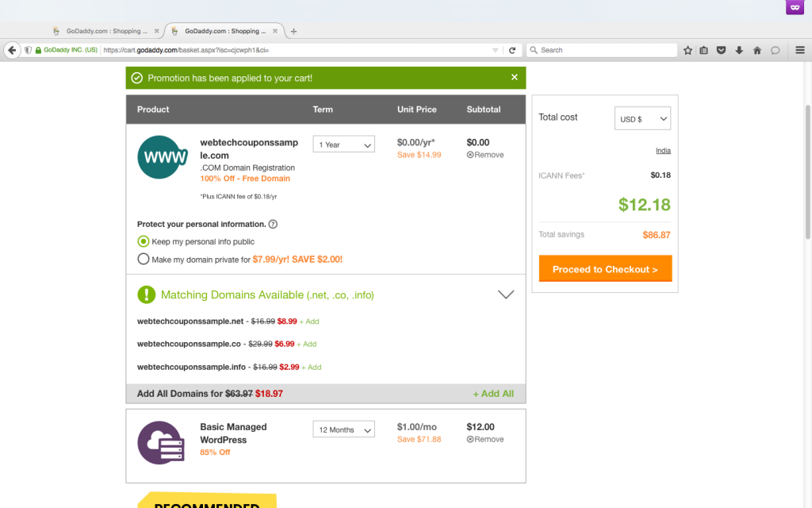812x508 pixels.
Task: Click the Managed WordPress cloud server icon
Action: pyautogui.click(x=161, y=443)
